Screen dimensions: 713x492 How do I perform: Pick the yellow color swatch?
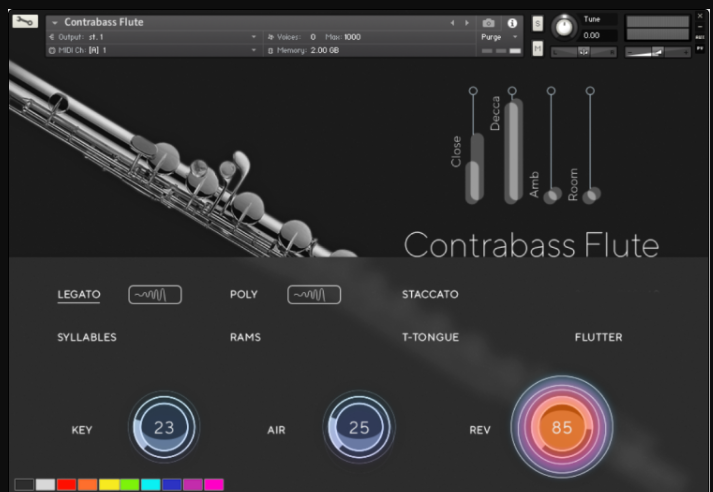109,484
